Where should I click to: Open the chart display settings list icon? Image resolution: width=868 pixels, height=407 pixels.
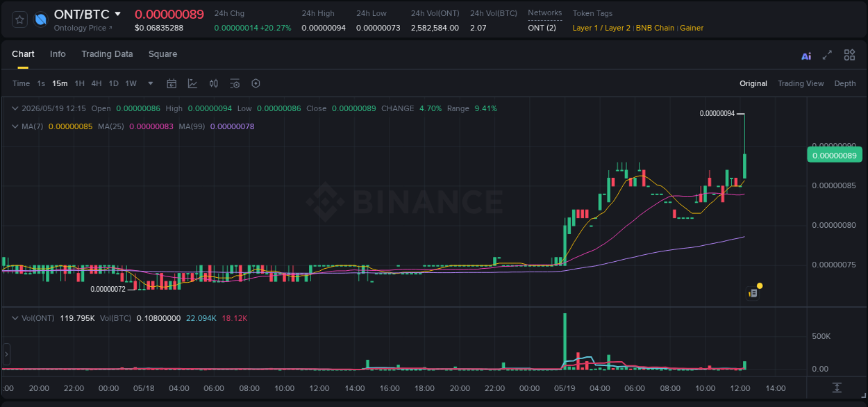coord(235,83)
